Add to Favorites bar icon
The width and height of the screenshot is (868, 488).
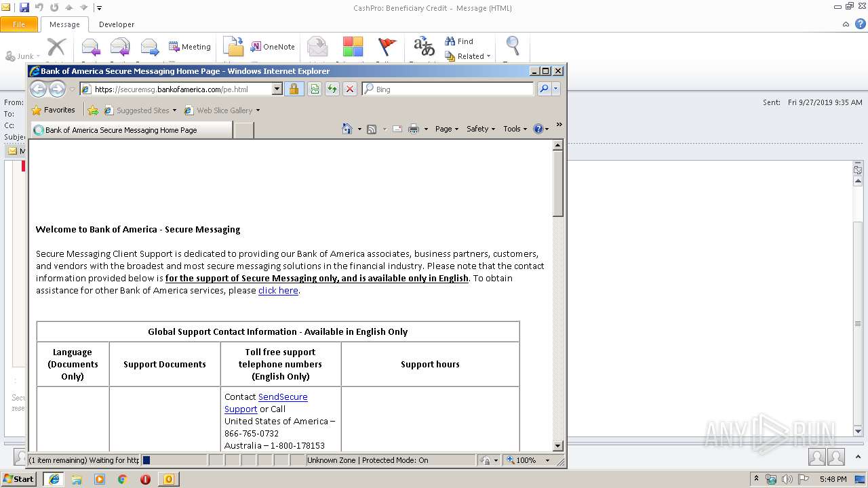[93, 110]
